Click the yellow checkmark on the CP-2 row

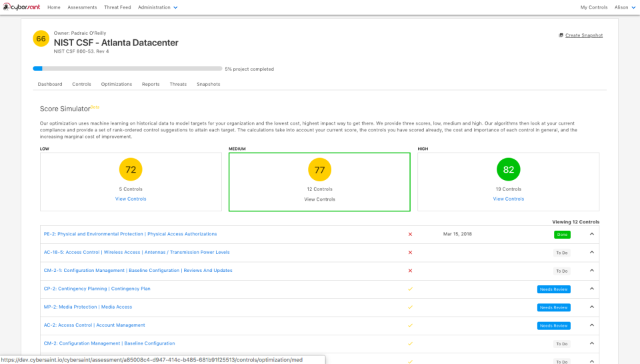[410, 289]
